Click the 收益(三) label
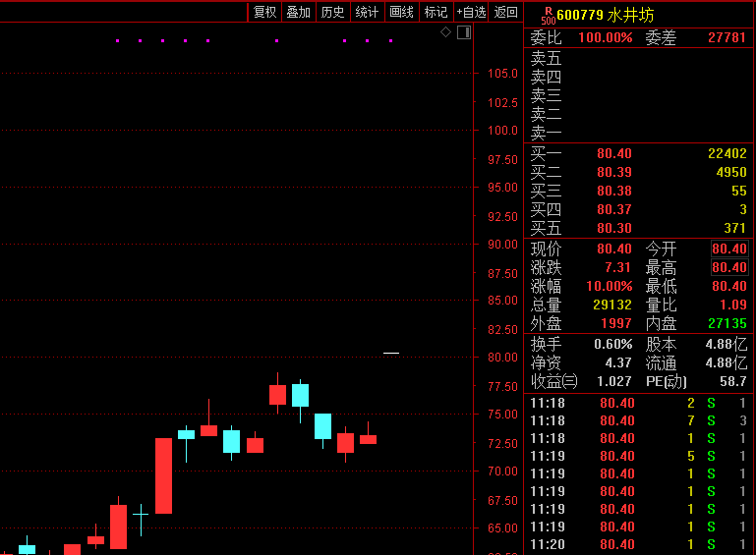The height and width of the screenshot is (555, 756). [x=554, y=381]
